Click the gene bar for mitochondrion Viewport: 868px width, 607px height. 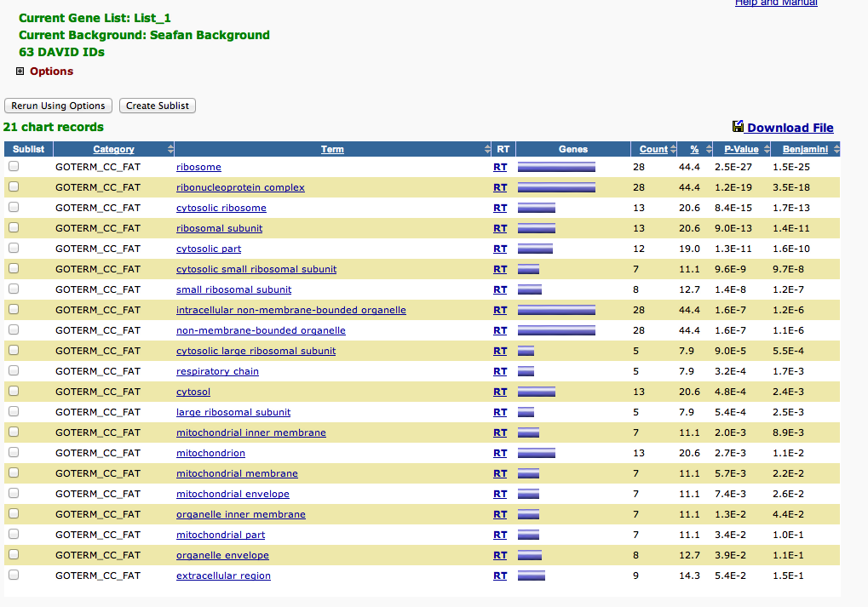coord(537,453)
